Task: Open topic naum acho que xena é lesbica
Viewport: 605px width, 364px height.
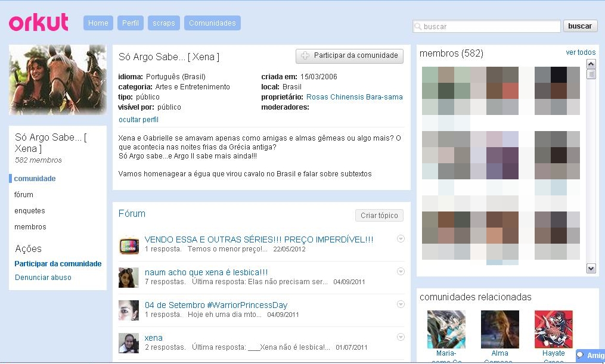Action: (206, 272)
